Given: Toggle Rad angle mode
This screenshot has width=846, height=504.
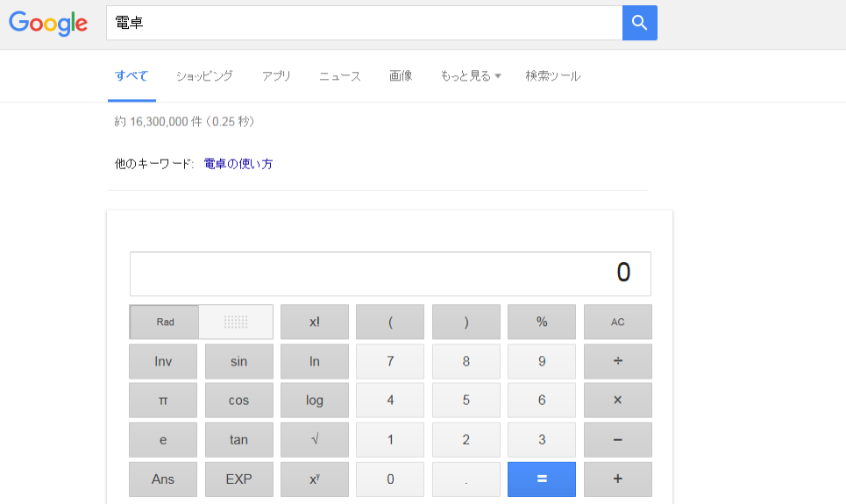Looking at the screenshot, I should click(x=165, y=322).
